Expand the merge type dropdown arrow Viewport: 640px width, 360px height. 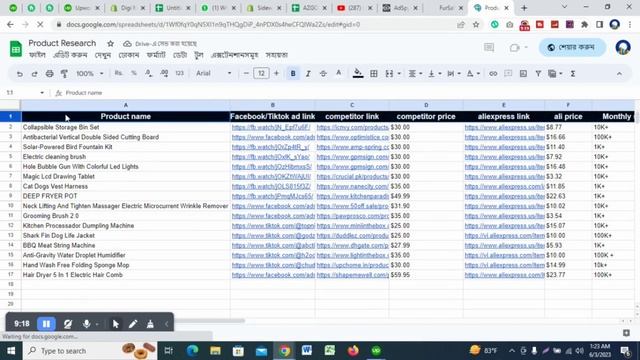click(399, 74)
